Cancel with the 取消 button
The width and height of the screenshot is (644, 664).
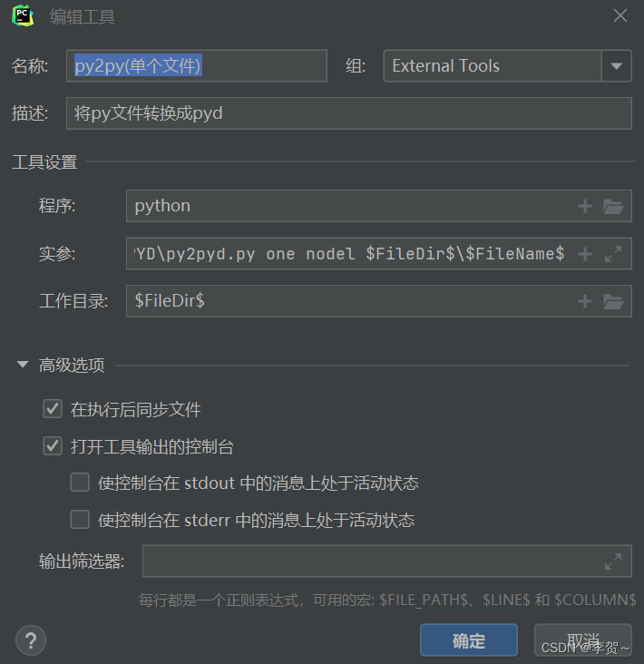(x=583, y=640)
